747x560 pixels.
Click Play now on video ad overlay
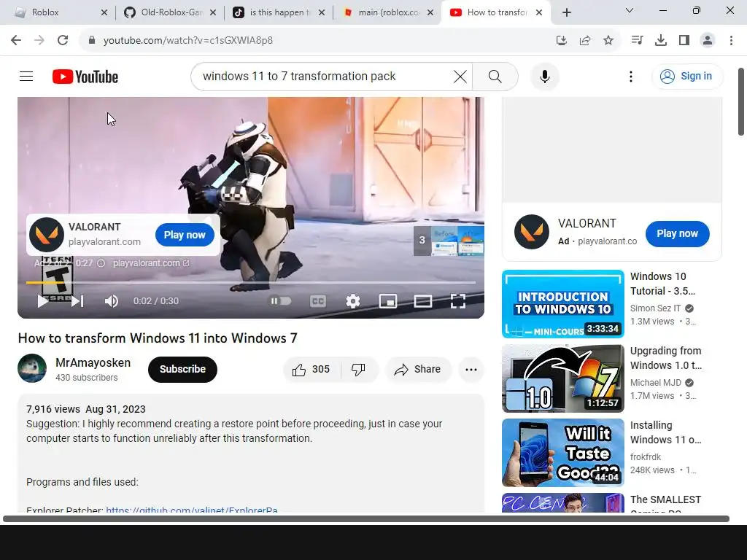(x=185, y=235)
